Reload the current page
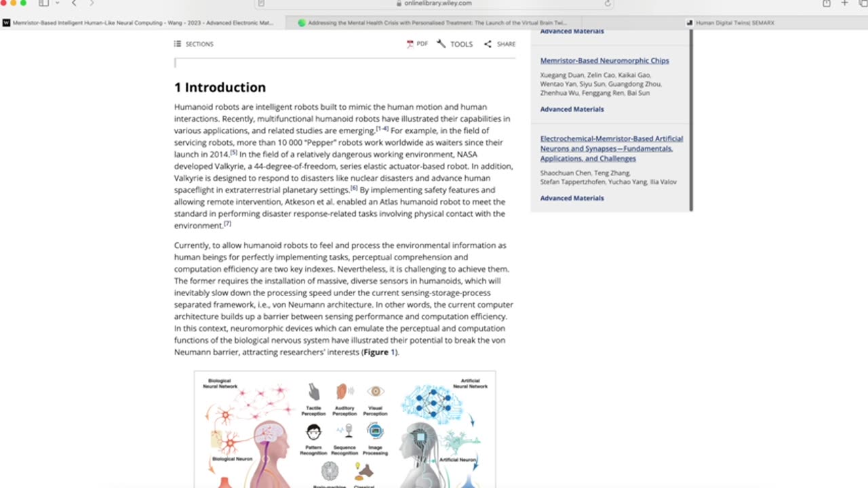 [607, 3]
